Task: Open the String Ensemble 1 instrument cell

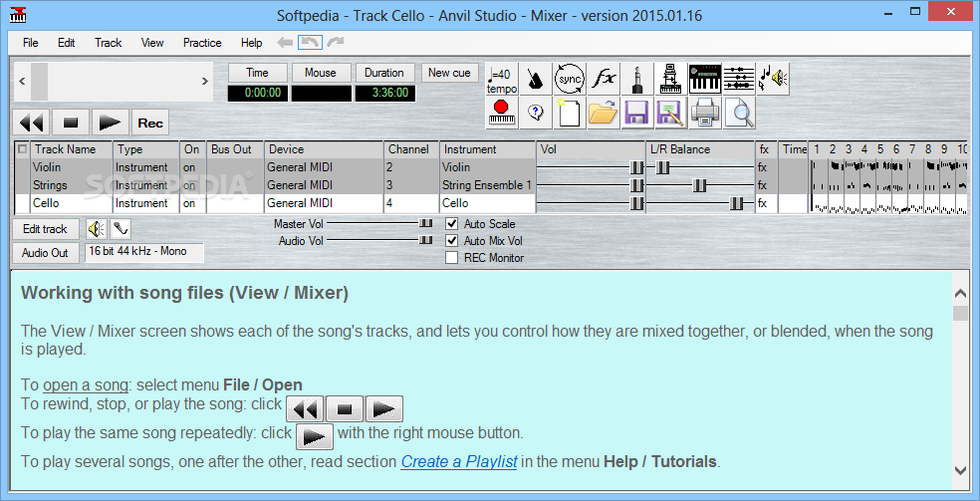Action: (x=487, y=185)
